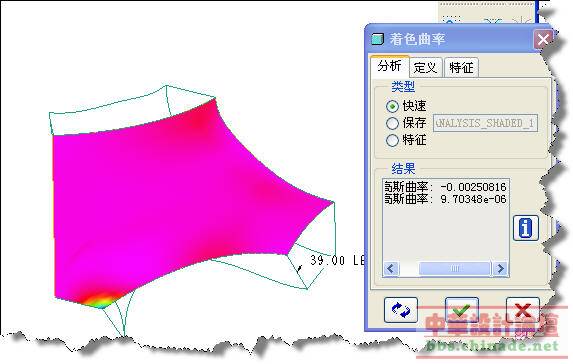Image resolution: width=573 pixels, height=364 pixels.
Task: Click the results scrollbar right arrow
Action: (500, 269)
